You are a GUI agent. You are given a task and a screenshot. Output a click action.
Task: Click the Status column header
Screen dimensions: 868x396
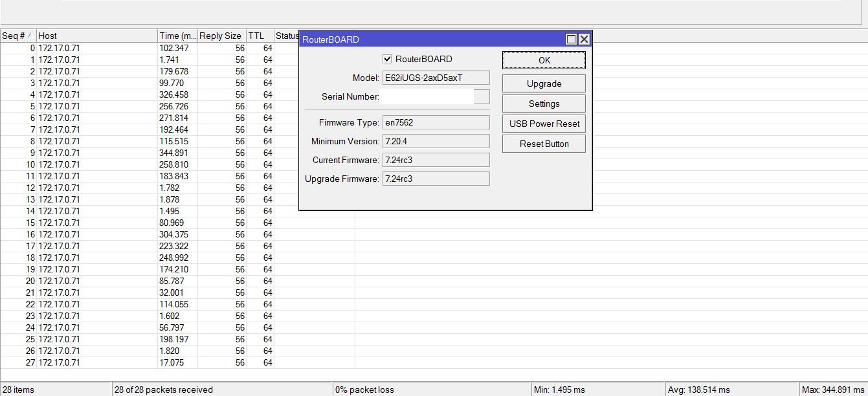click(x=287, y=36)
